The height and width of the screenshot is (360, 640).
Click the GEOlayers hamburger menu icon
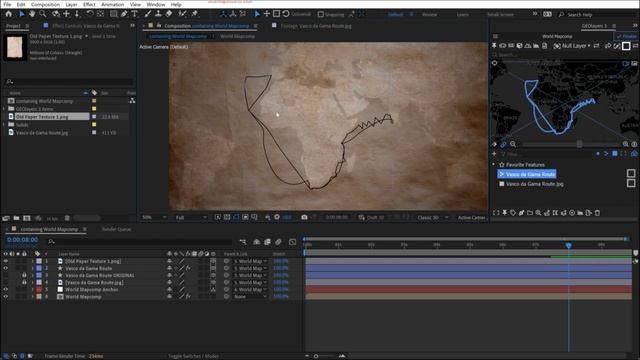click(495, 36)
